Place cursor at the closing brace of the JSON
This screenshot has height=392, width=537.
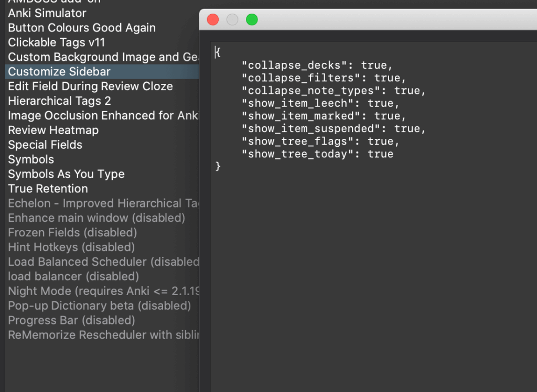(x=218, y=166)
